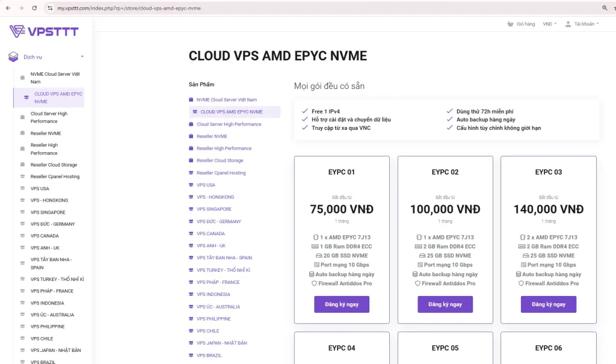Open Reseller Cpanel Hosting in left sidebar
The width and height of the screenshot is (616, 364).
(55, 176)
